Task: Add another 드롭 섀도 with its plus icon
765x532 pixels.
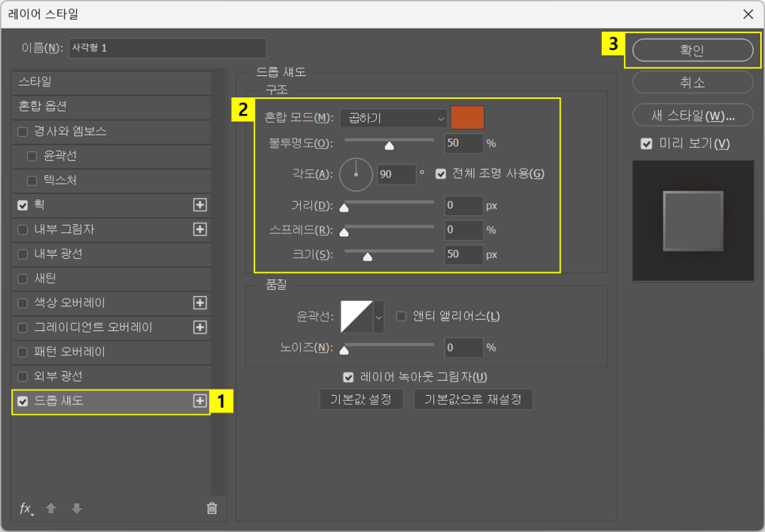Action: [200, 401]
